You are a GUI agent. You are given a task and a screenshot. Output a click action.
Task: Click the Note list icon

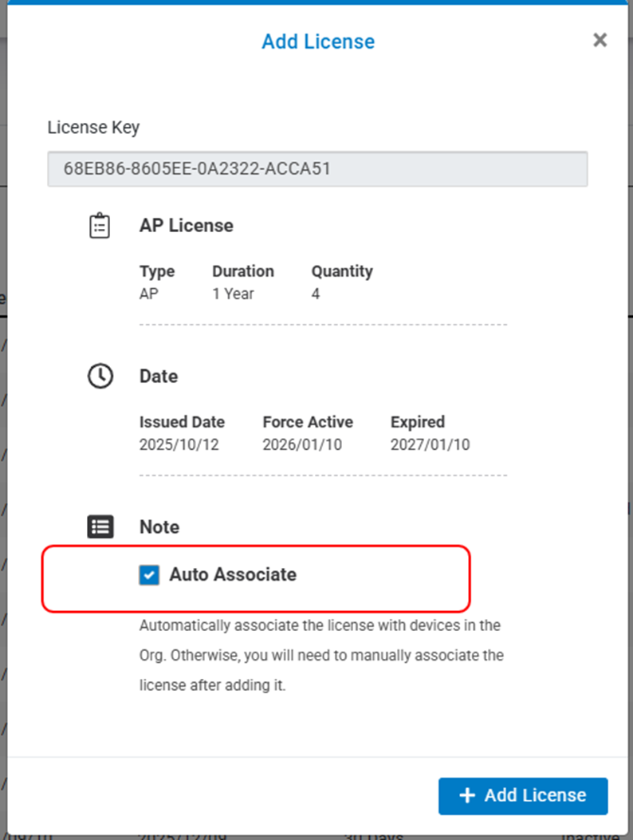click(100, 526)
